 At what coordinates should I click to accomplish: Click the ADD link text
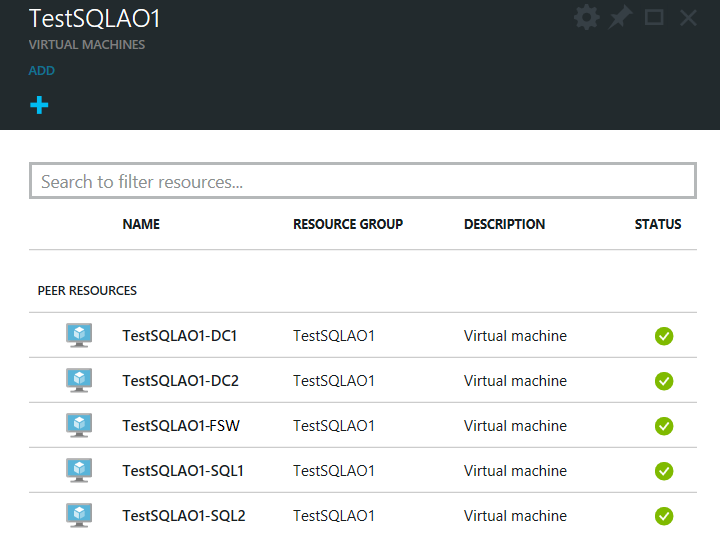pos(42,71)
